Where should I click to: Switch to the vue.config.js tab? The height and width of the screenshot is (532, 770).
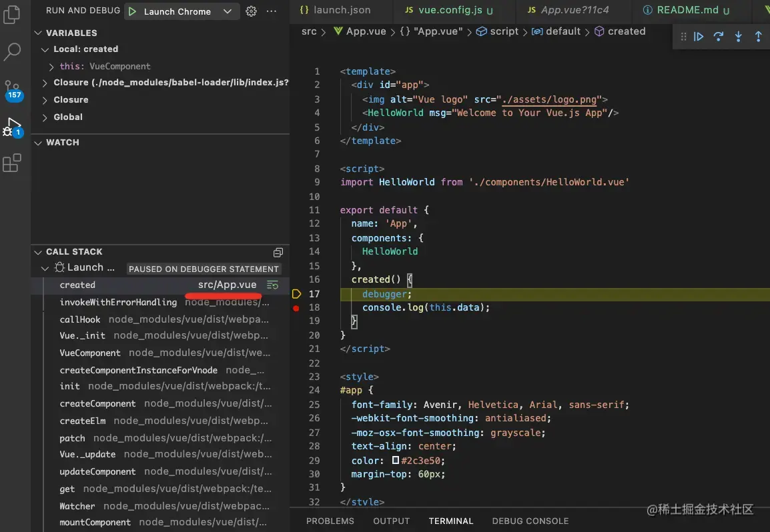tap(450, 10)
